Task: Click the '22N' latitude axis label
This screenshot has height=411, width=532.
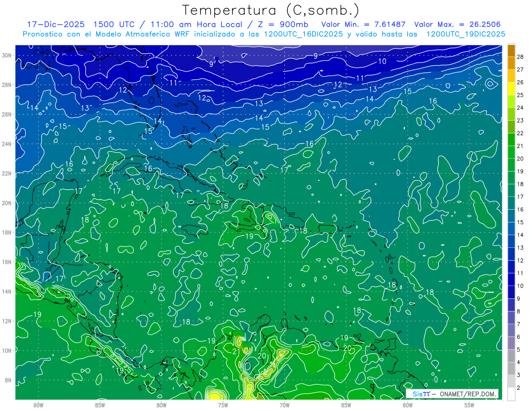Action: click(x=6, y=173)
